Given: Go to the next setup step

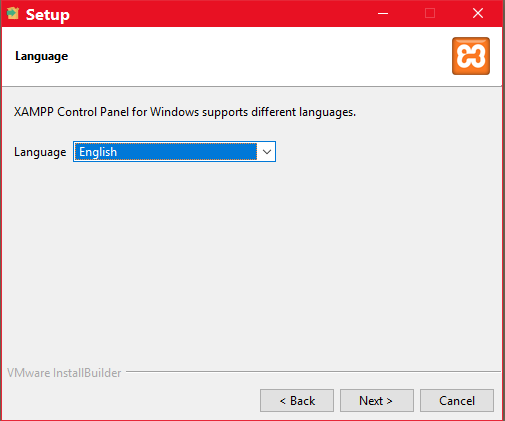Looking at the screenshot, I should pyautogui.click(x=377, y=400).
